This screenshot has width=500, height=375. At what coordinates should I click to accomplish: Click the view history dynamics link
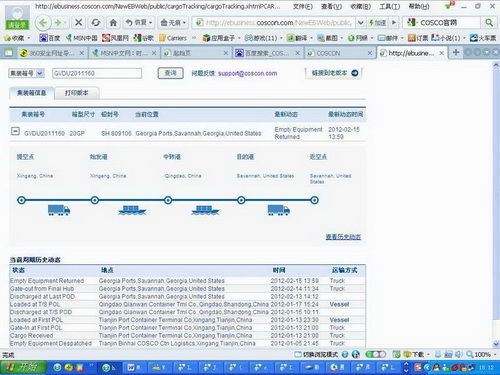tap(343, 237)
